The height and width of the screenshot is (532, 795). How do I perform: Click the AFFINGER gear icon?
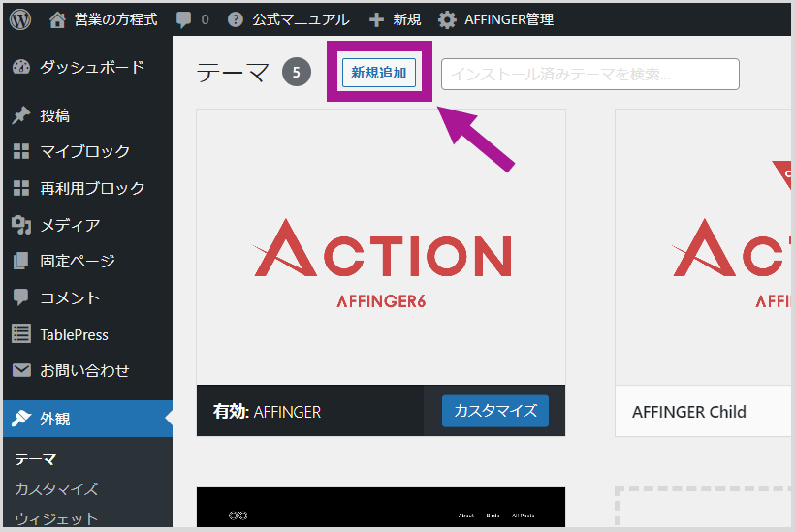[447, 19]
